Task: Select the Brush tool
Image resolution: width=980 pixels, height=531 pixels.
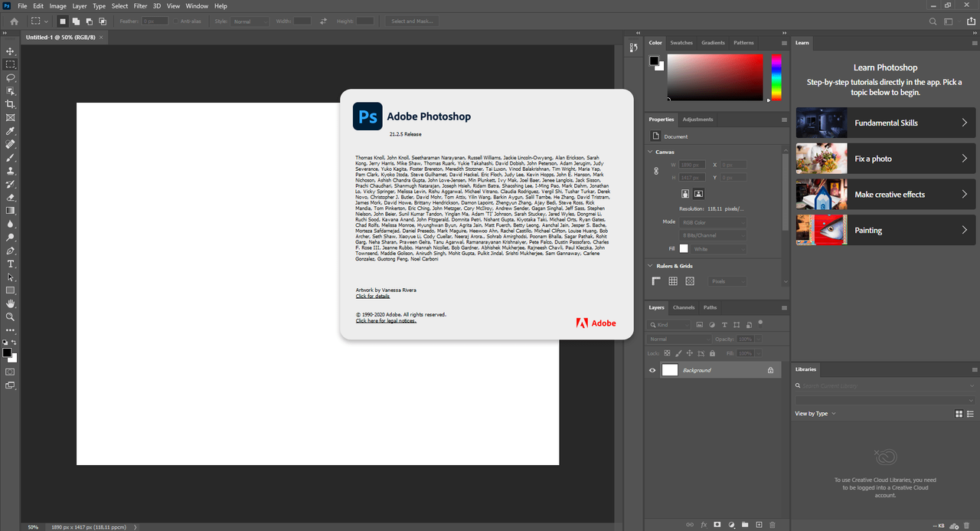Action: coord(11,157)
